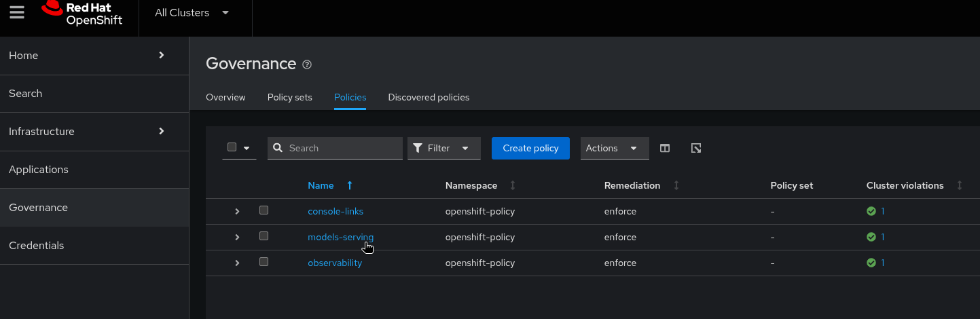Open the violations count for console-links
This screenshot has height=319, width=980.
[883, 211]
